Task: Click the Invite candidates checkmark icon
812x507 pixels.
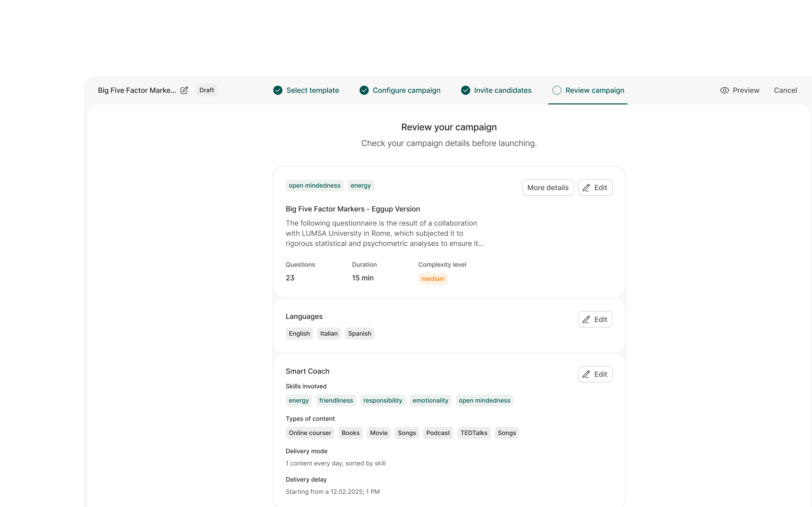Action: (x=465, y=90)
